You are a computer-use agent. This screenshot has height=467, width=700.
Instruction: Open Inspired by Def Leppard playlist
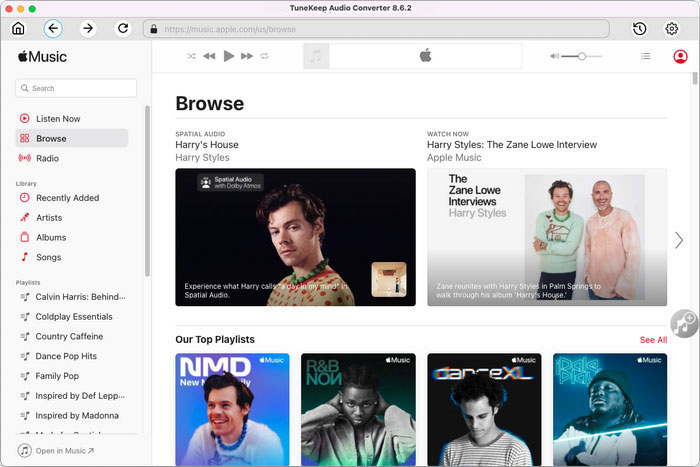[73, 396]
